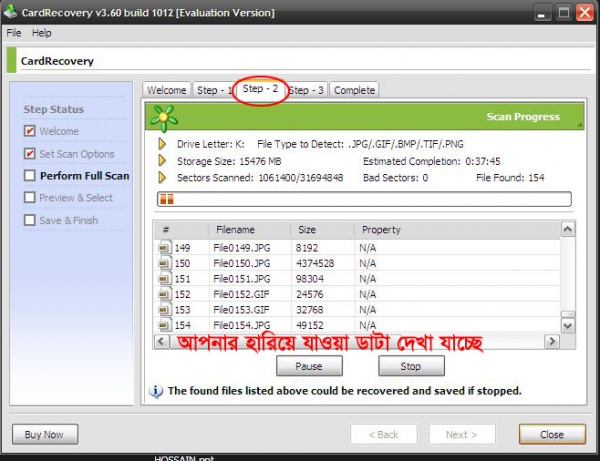Toggle the Perform Full Scan checkbox
Viewport: 600px width, 461px height.
(x=29, y=176)
